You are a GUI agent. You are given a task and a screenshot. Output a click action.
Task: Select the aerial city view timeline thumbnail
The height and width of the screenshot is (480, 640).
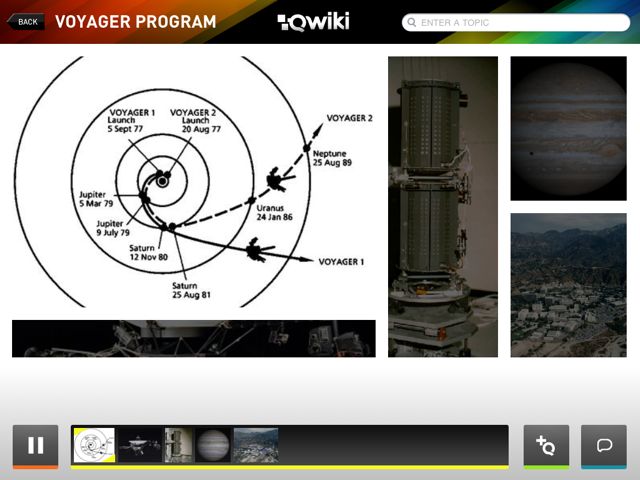point(256,445)
